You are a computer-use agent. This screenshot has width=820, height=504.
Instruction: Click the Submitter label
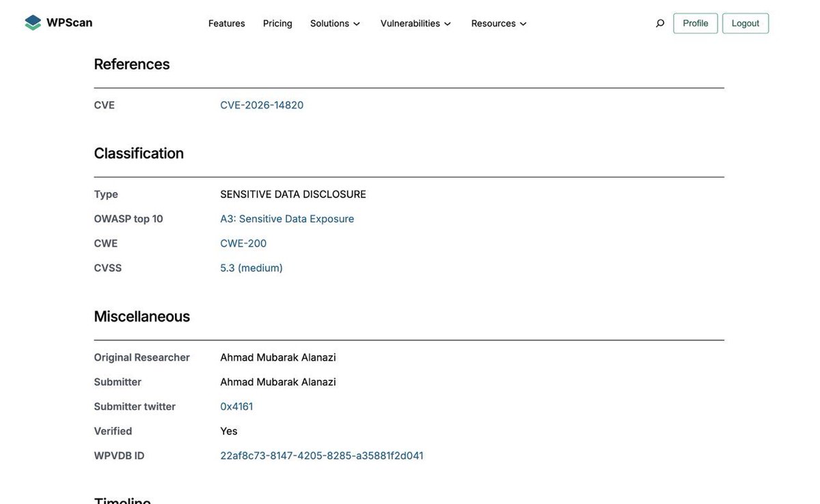(x=118, y=382)
